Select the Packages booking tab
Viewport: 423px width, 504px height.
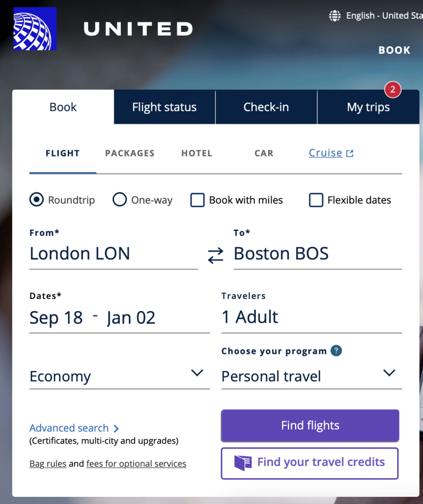(130, 153)
